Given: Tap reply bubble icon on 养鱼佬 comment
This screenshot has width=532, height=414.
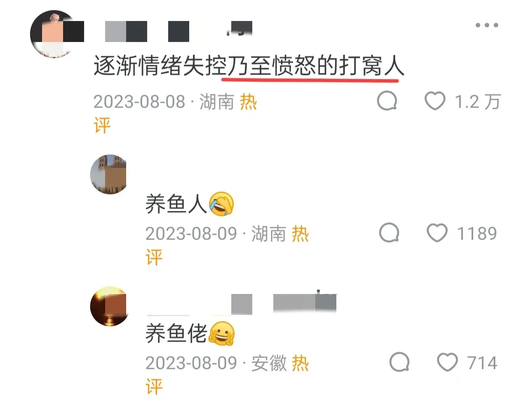Looking at the screenshot, I should pos(400,363).
